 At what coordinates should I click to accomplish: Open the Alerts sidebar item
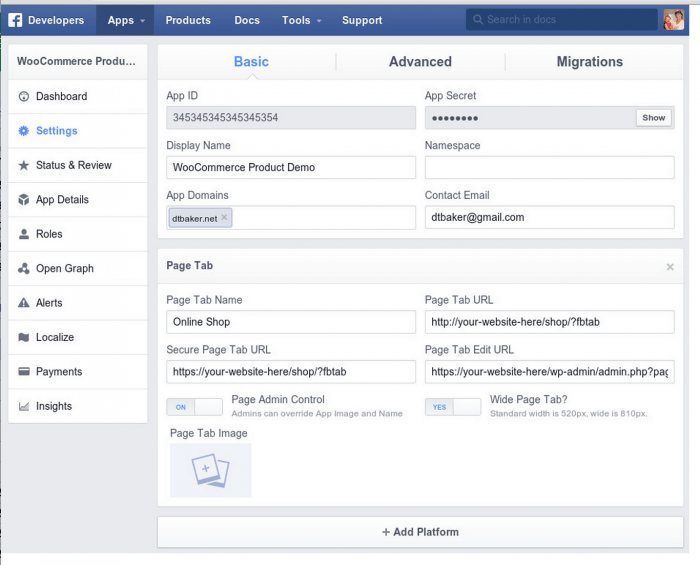(78, 303)
